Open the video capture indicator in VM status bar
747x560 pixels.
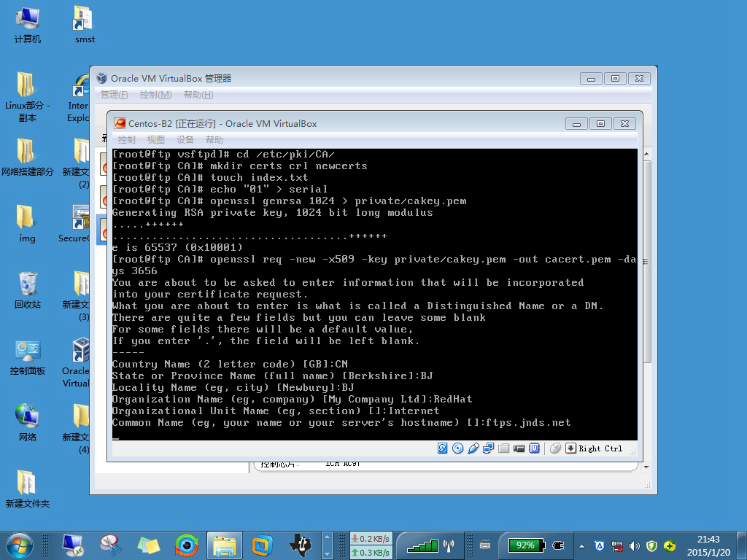[x=519, y=448]
